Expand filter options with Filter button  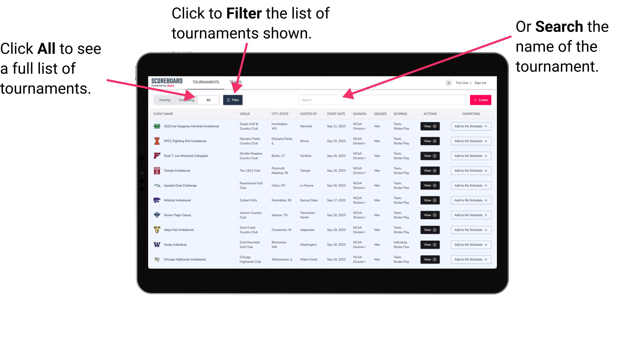tap(233, 100)
